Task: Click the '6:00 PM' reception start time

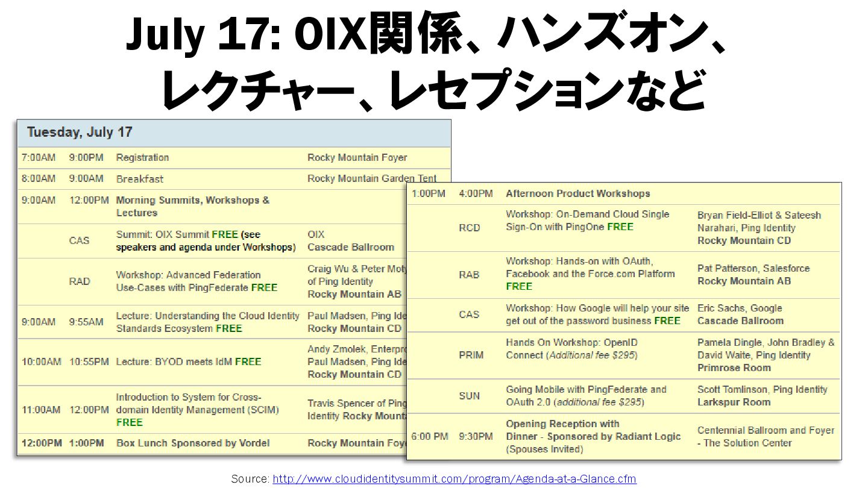Action: point(430,437)
